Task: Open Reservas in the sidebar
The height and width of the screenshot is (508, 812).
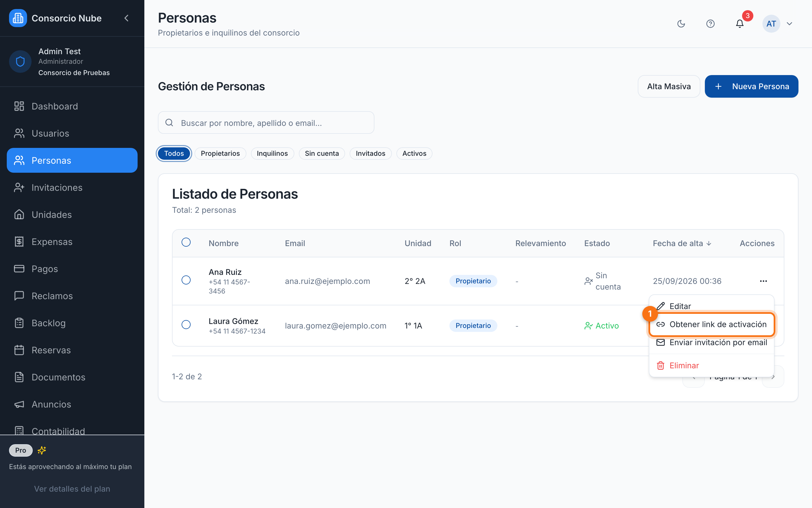Action: 72,350
